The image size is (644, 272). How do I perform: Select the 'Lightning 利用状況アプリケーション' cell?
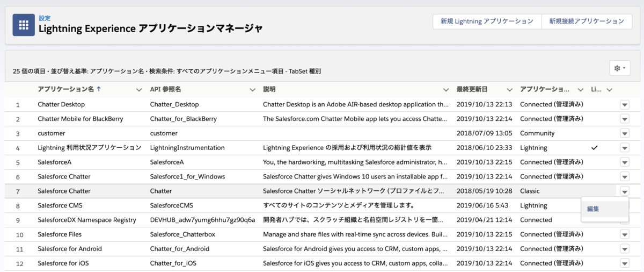(90, 148)
